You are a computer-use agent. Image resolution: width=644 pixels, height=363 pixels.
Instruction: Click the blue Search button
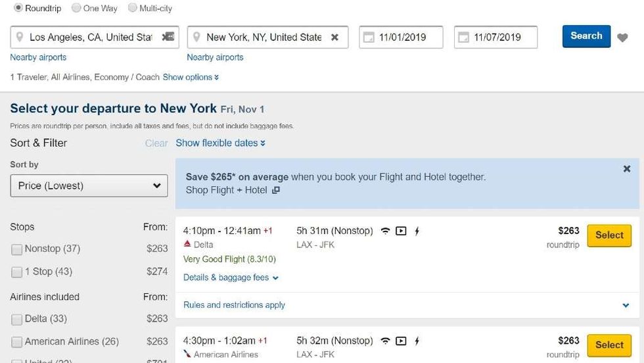586,36
